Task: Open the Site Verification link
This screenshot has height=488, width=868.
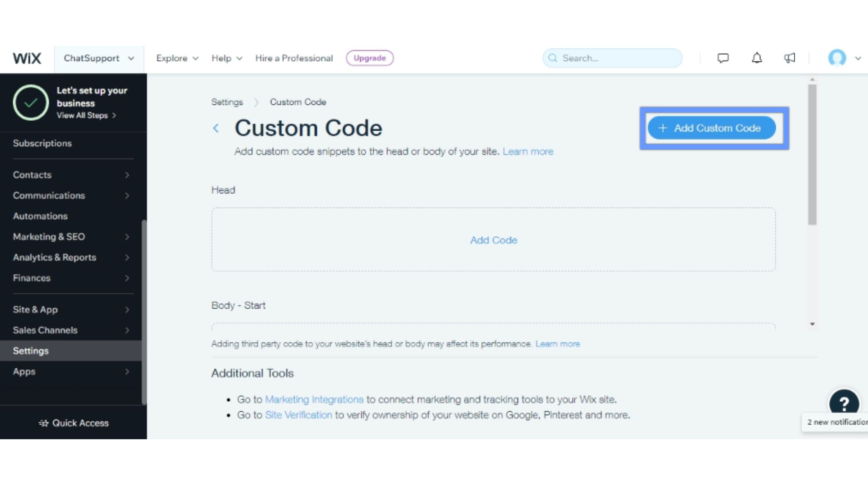Action: pyautogui.click(x=298, y=415)
